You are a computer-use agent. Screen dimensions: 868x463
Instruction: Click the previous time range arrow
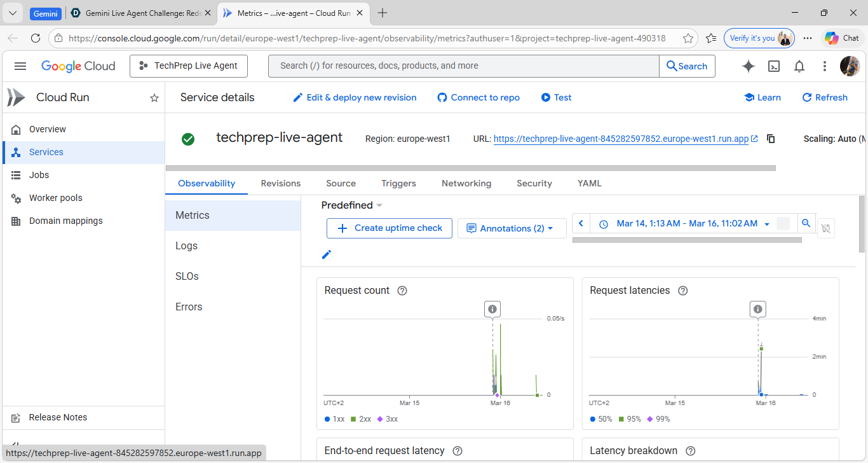581,223
